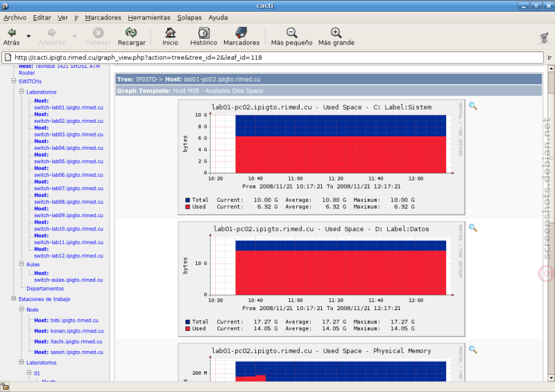Screen dimensions: 555x392
Task: Click the page vertical scrollbar down arrow
Action: [x=551, y=378]
